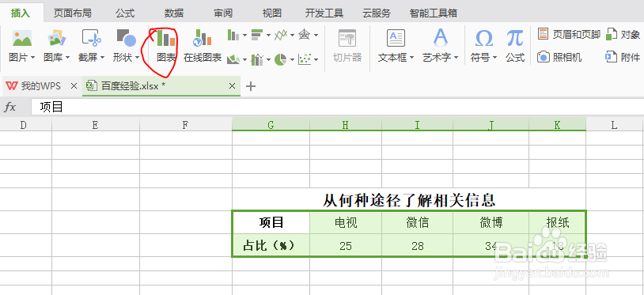Expand the bar chart dropdown arrow
The image size is (644, 295).
(269, 36)
